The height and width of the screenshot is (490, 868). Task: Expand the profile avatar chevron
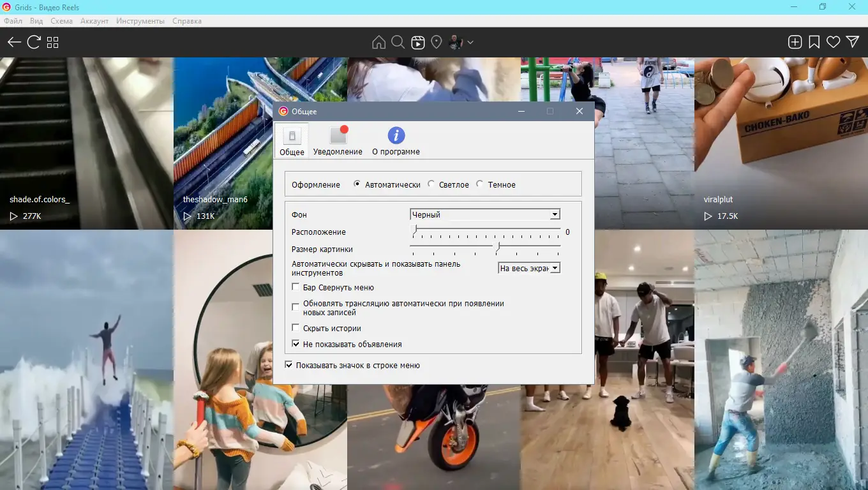[x=470, y=42]
